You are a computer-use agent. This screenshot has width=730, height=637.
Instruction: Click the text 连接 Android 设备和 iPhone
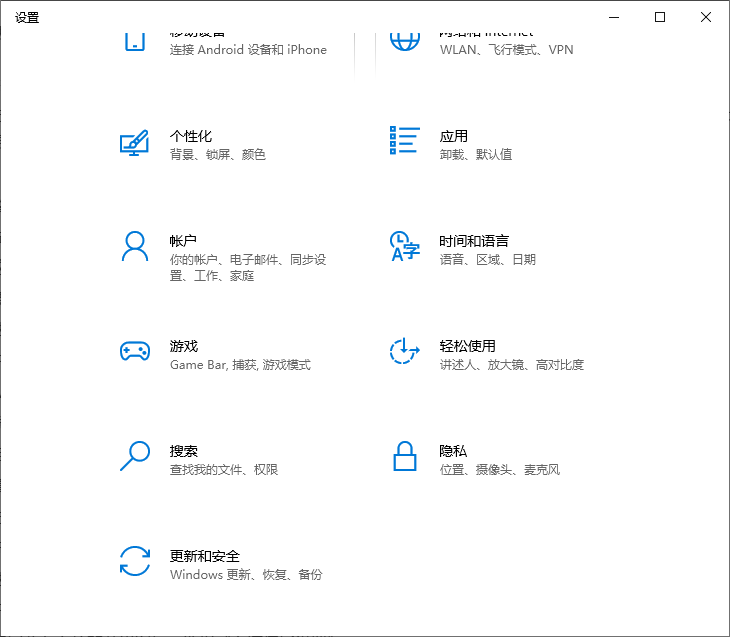click(248, 50)
